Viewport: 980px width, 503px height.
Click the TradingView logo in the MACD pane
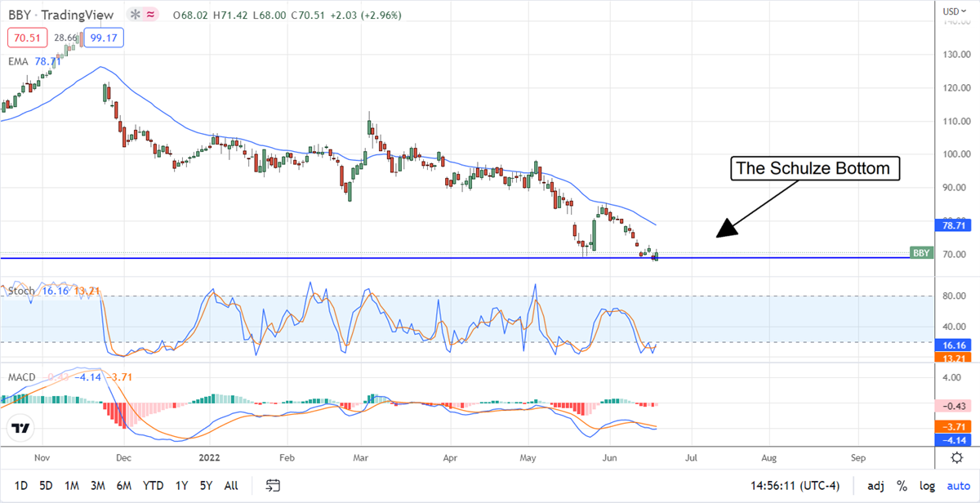pyautogui.click(x=22, y=428)
